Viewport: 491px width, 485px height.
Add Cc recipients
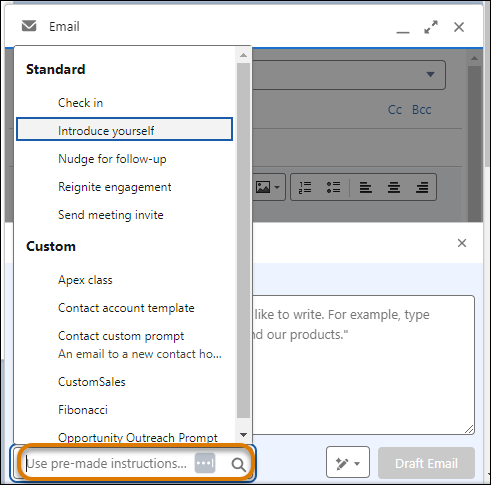pos(395,110)
